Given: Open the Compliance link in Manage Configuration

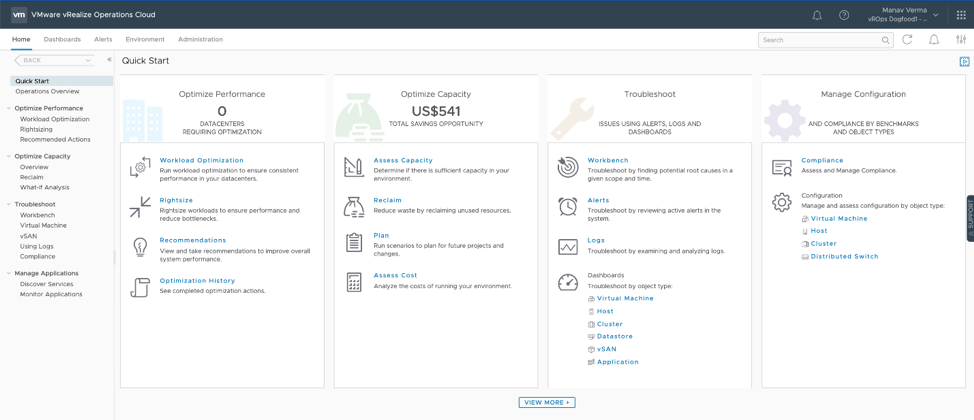Looking at the screenshot, I should coord(822,160).
